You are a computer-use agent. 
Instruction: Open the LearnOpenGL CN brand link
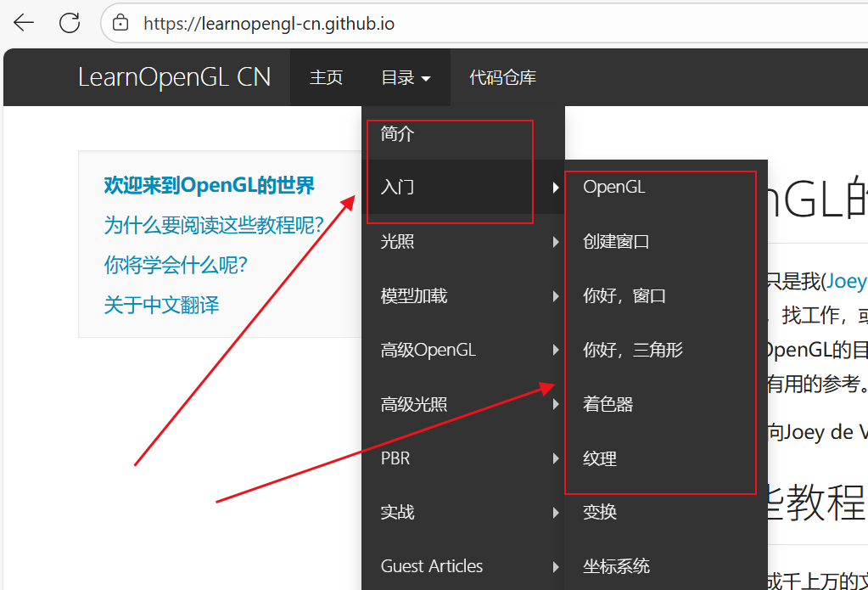(175, 77)
